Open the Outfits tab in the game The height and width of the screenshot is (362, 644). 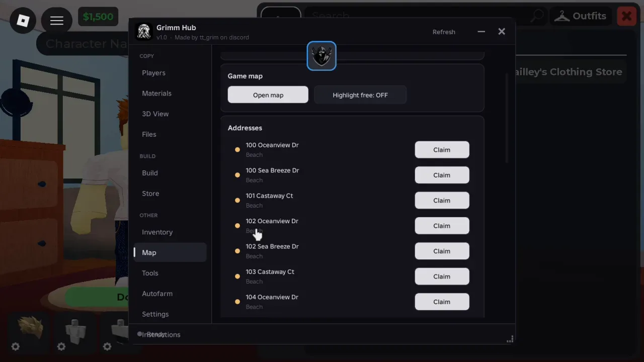580,16
